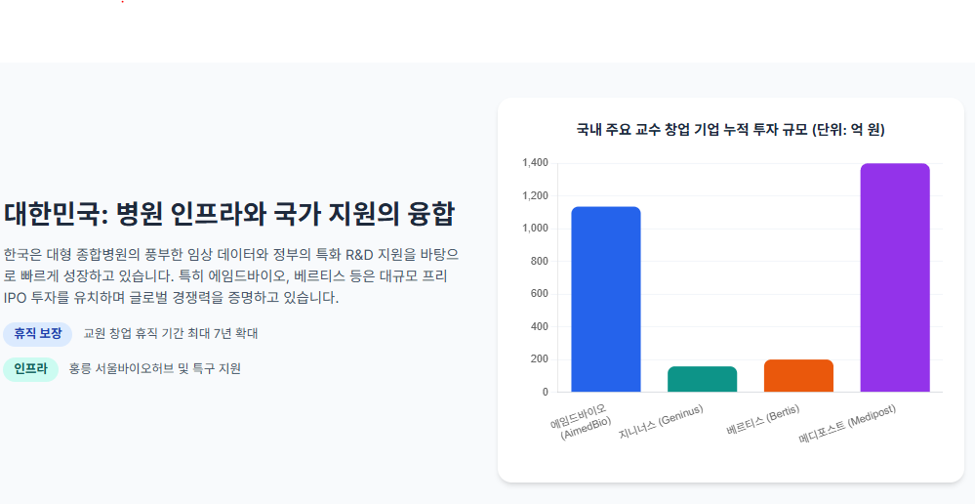This screenshot has width=975, height=504.
Task: Click the 600 y-axis tick label
Action: pos(540,294)
